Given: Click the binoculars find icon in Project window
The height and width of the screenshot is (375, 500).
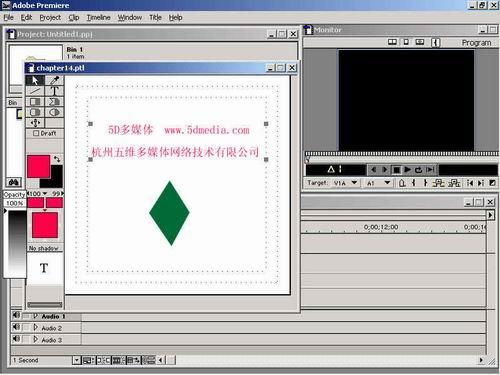Looking at the screenshot, I should [x=14, y=182].
